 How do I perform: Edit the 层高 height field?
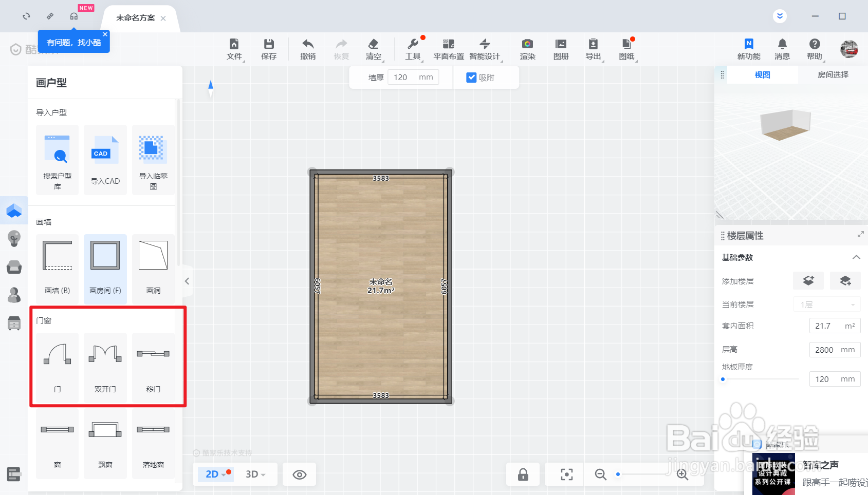pyautogui.click(x=835, y=350)
